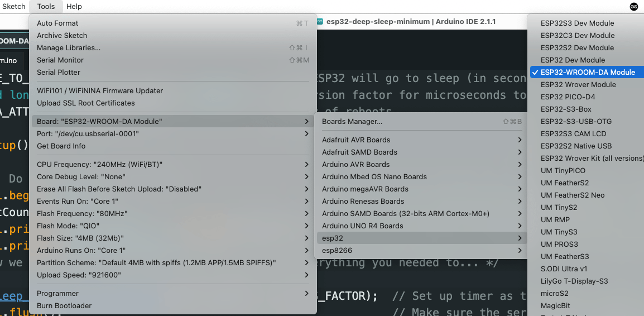Viewport: 644px width, 316px height.
Task: Click the Arduino logo beside the window title
Action: [x=320, y=21]
